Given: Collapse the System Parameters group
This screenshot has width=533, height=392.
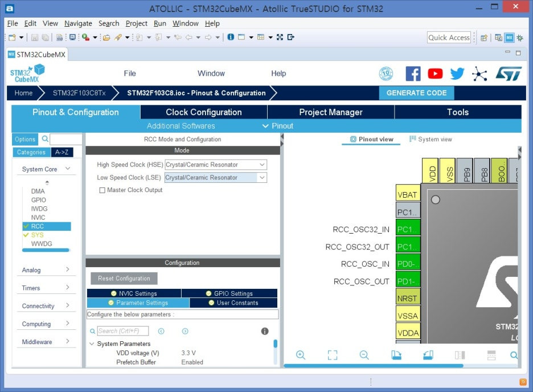Looking at the screenshot, I should 92,344.
